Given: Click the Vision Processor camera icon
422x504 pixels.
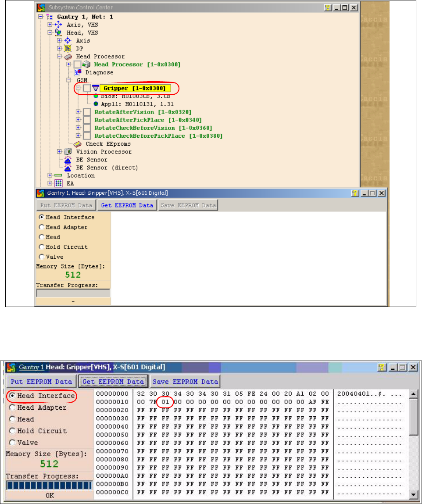Looking at the screenshot, I should coord(68,152).
